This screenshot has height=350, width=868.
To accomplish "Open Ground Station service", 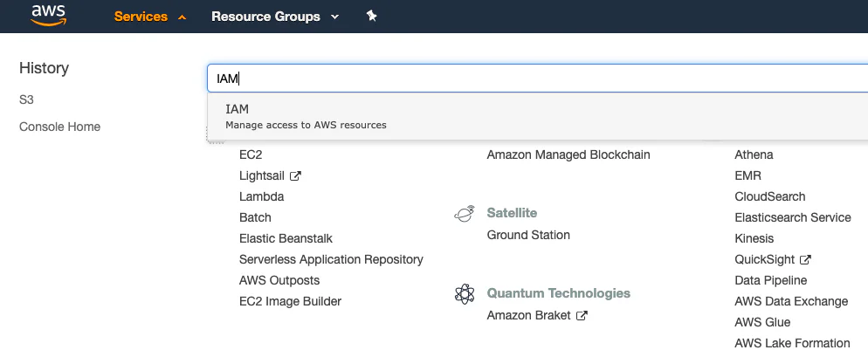I will (528, 235).
